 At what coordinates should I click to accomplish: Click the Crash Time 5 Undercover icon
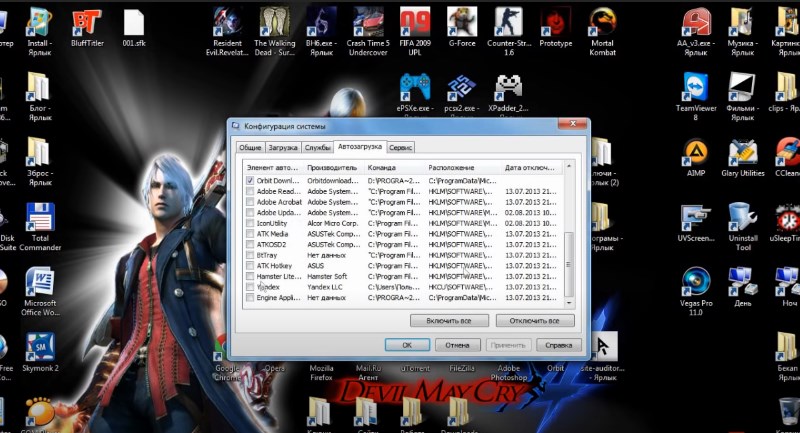[367, 22]
